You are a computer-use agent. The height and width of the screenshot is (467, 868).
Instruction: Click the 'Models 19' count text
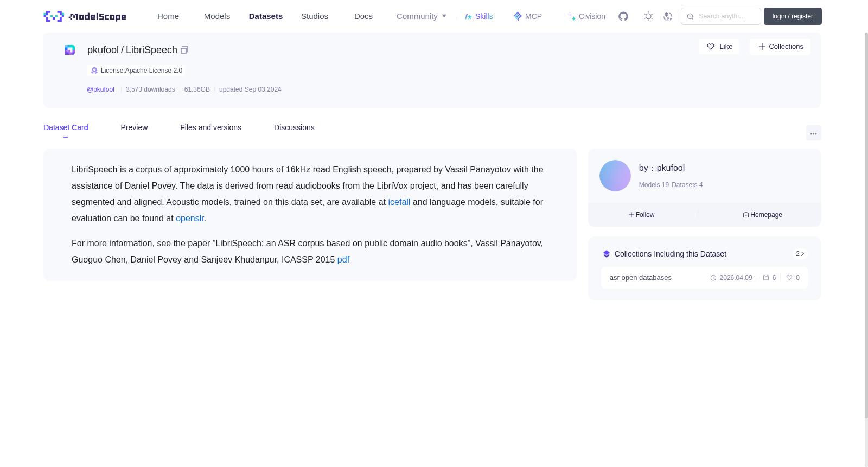[x=654, y=185]
